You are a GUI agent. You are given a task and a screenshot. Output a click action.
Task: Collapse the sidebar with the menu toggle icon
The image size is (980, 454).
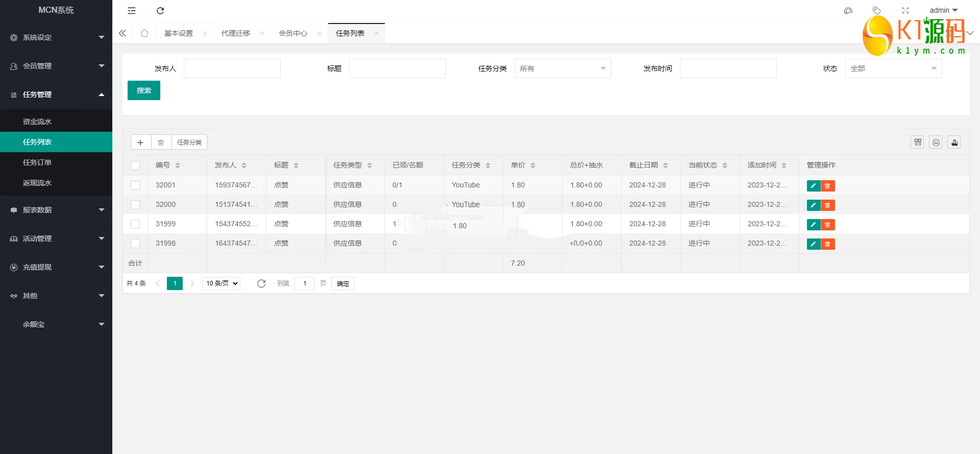132,11
